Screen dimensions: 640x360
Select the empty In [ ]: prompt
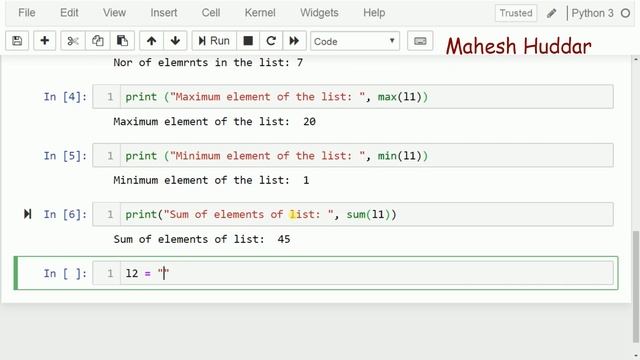click(x=65, y=273)
